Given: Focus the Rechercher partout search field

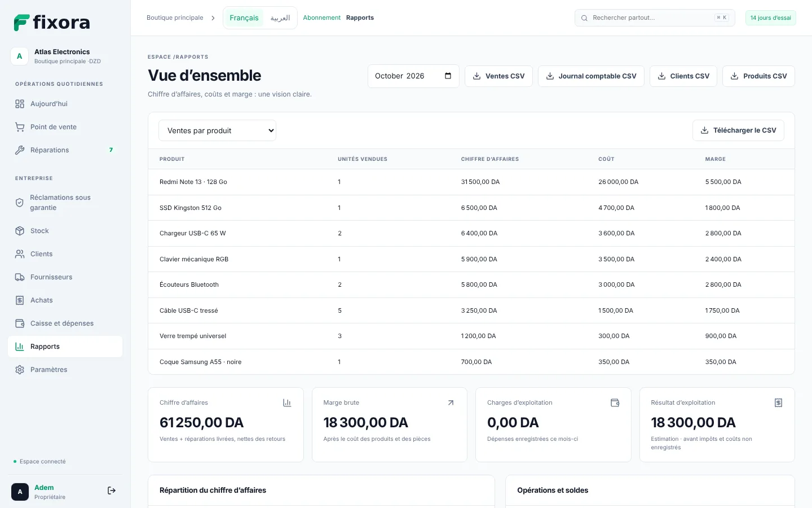Looking at the screenshot, I should [x=655, y=18].
